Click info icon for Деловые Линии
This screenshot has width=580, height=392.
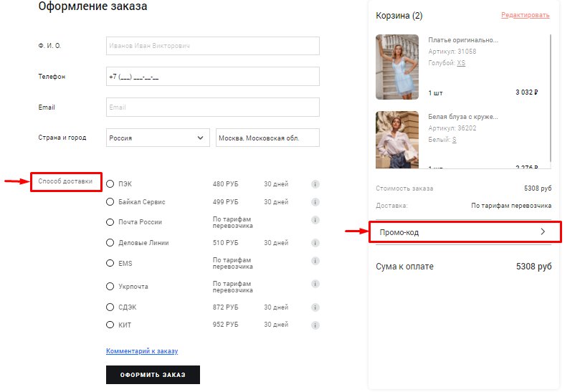coord(315,243)
